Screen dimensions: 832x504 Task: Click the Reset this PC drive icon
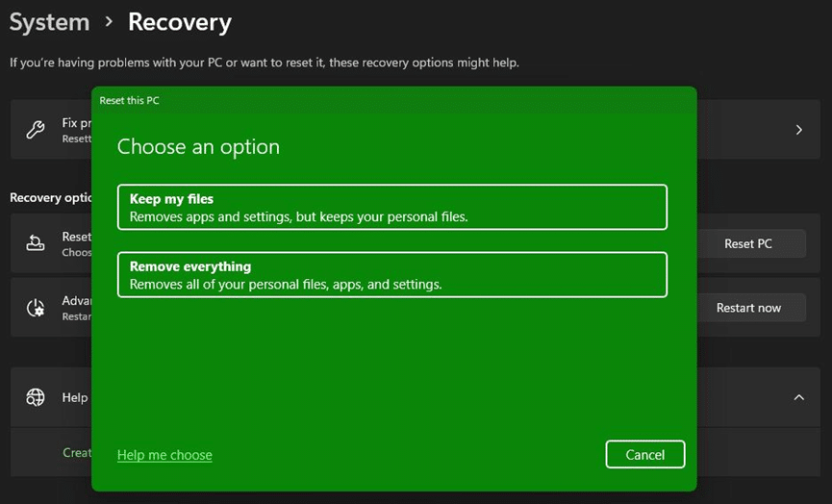tap(36, 243)
